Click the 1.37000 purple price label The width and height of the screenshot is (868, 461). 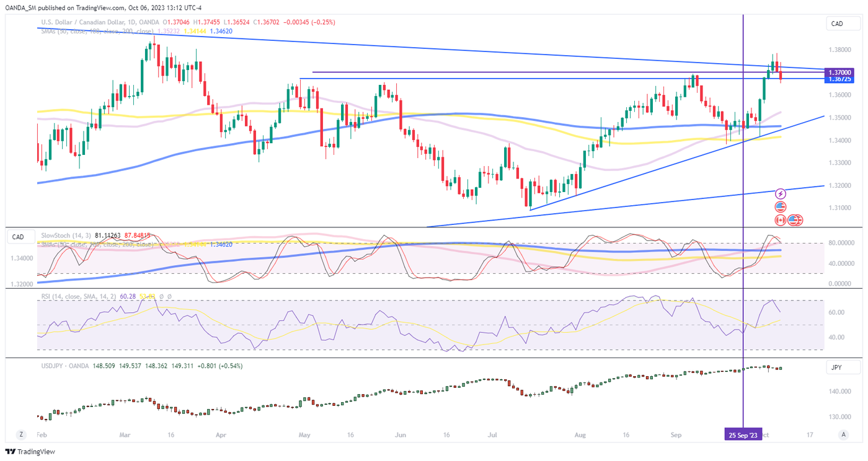click(841, 72)
